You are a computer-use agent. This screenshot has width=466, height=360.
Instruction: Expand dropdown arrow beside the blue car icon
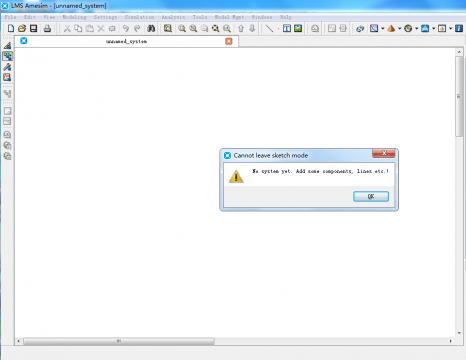[x=433, y=29]
